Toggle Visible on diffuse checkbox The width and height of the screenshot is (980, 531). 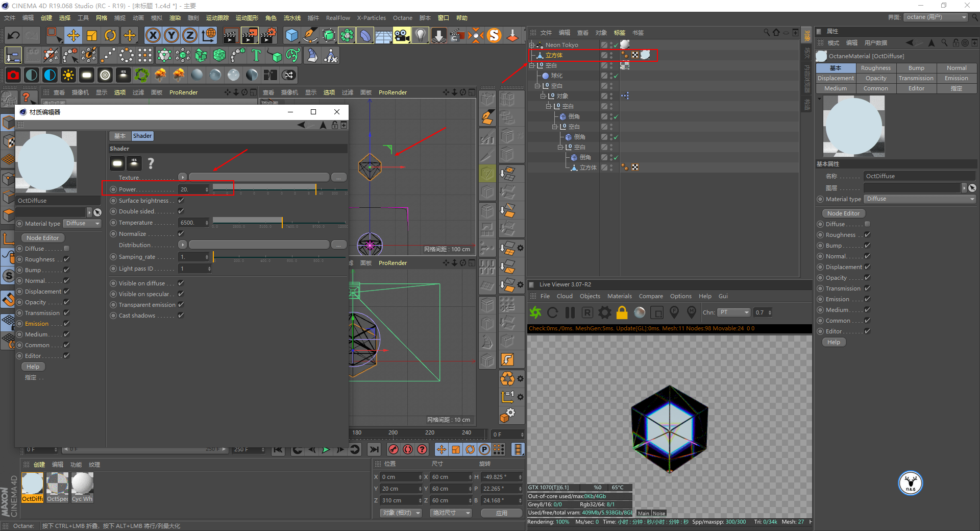(x=181, y=283)
